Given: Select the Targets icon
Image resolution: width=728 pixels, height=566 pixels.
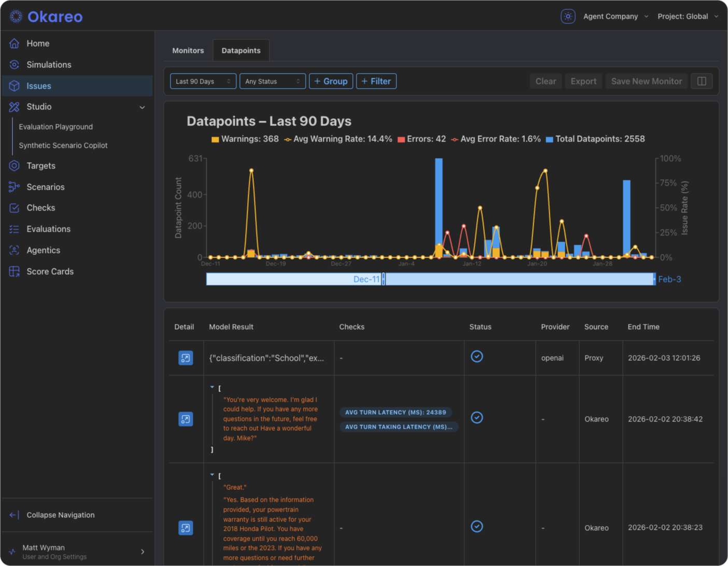Looking at the screenshot, I should 15,165.
